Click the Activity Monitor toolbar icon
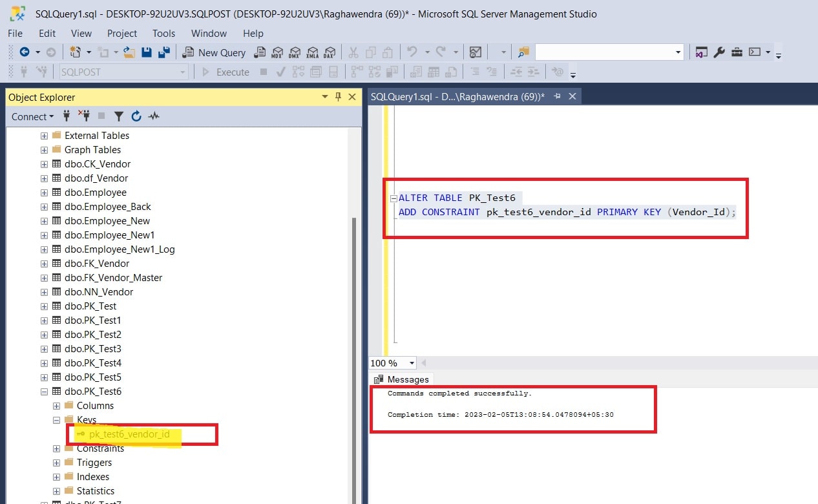Viewport: 818px width, 504px height. point(476,52)
